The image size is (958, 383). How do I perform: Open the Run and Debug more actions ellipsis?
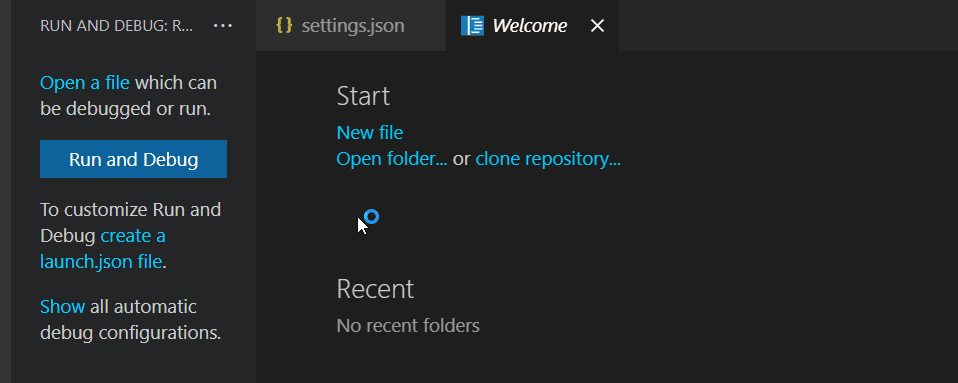click(222, 26)
